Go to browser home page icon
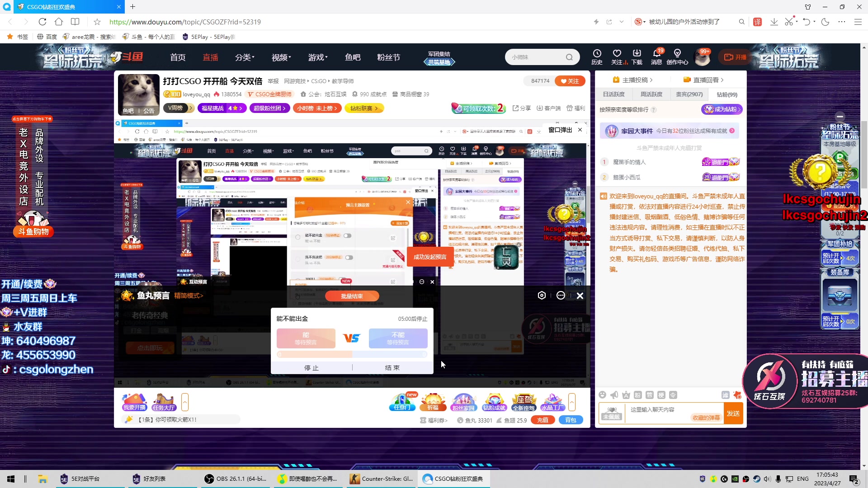The width and height of the screenshot is (868, 488). coord(59,22)
